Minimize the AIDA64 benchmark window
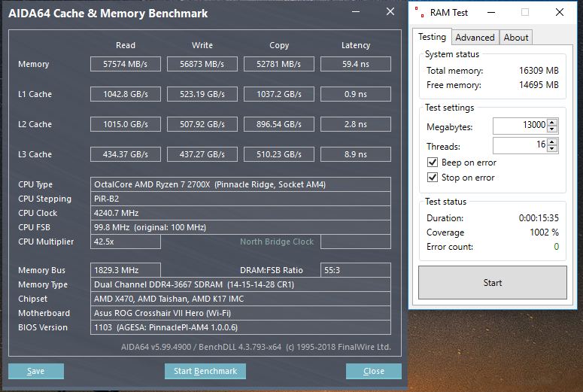The height and width of the screenshot is (392, 583). click(x=356, y=12)
